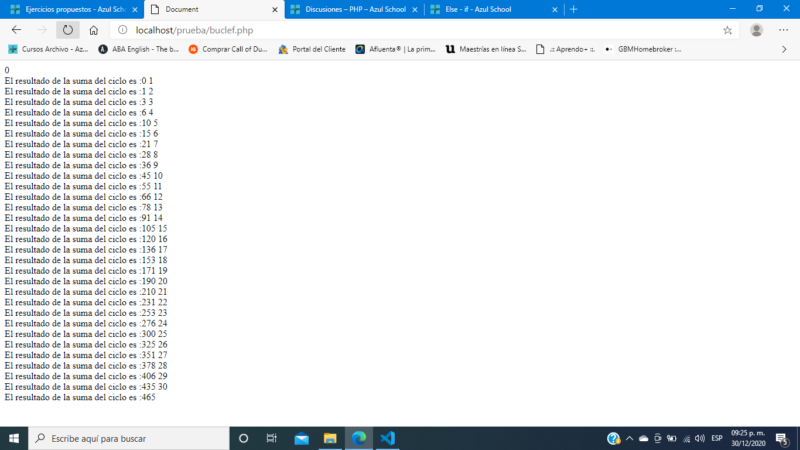Switch to Else - if tab
Image resolution: width=800 pixels, height=450 pixels.
point(485,9)
